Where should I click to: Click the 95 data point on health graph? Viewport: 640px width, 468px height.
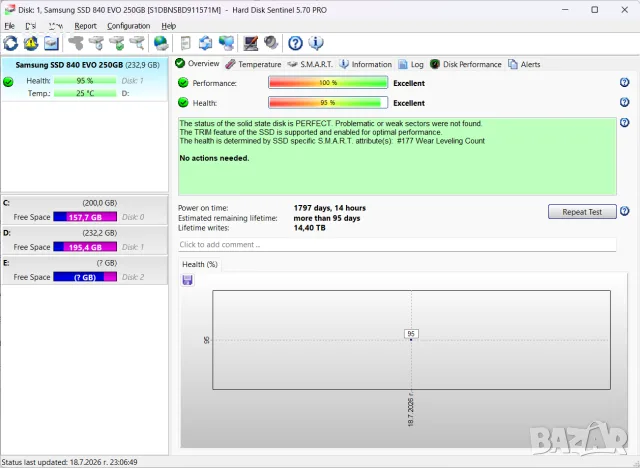click(x=411, y=339)
